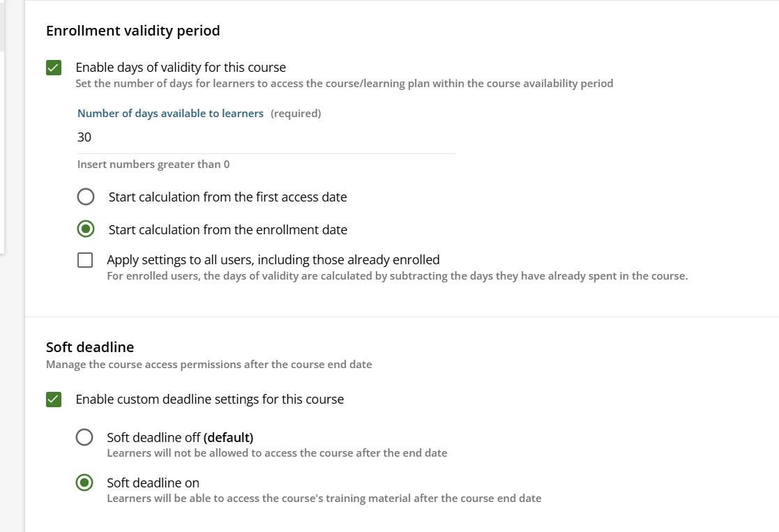
Task: Click the 'Manage the course access permissions' description text
Action: (x=209, y=365)
